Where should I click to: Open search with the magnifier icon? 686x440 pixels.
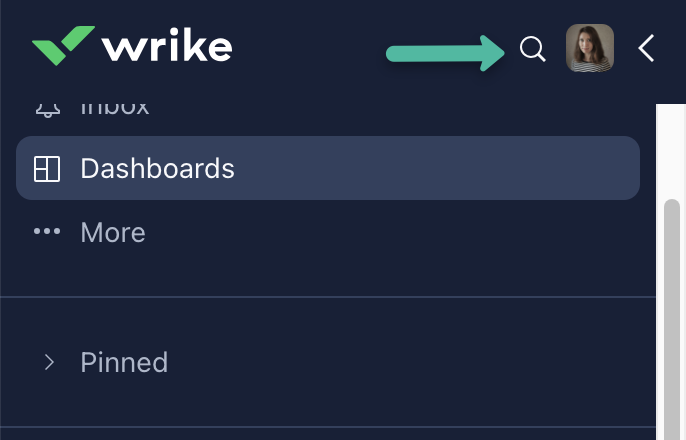(533, 50)
